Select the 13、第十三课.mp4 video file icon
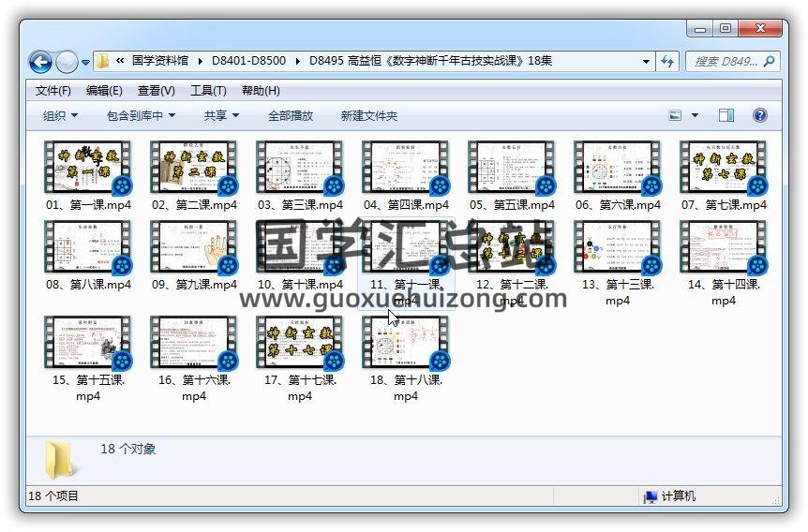 pos(618,246)
